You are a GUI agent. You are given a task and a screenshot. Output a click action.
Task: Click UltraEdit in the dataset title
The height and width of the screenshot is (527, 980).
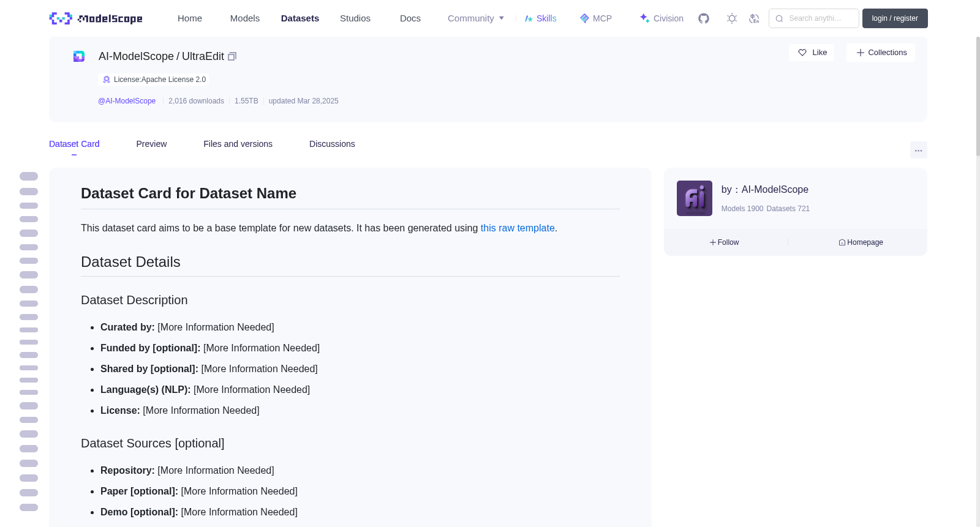[x=203, y=56]
